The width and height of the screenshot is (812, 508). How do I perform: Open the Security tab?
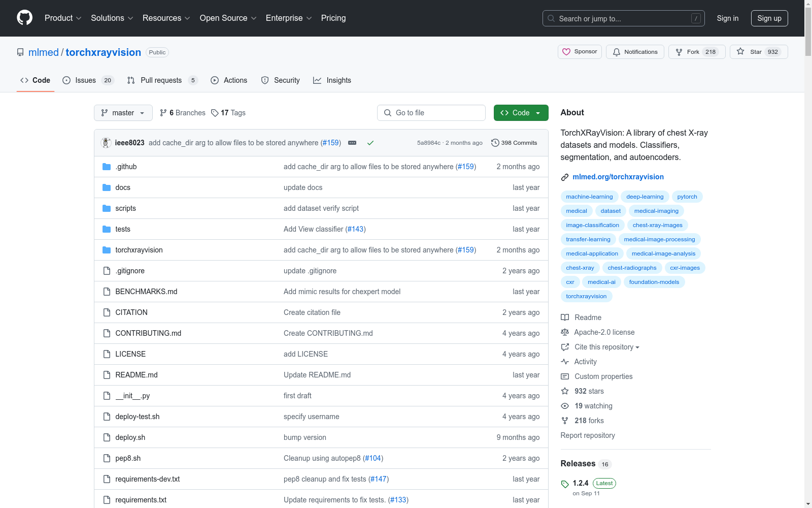pos(281,80)
